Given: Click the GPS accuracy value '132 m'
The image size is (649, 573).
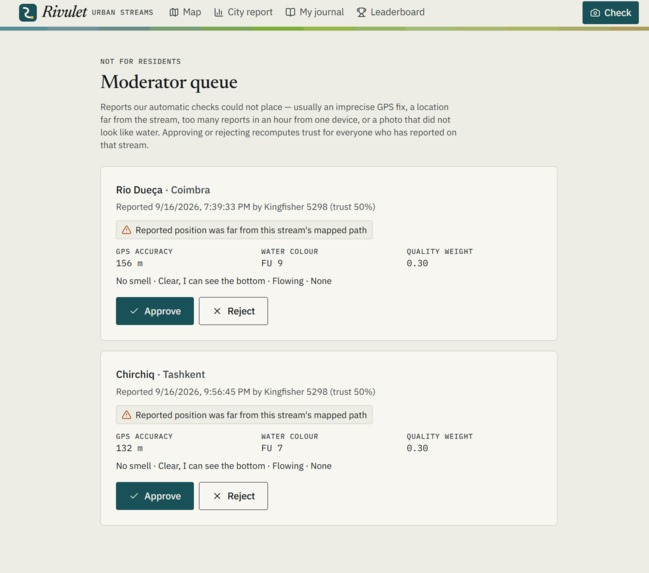Looking at the screenshot, I should click(x=130, y=448).
